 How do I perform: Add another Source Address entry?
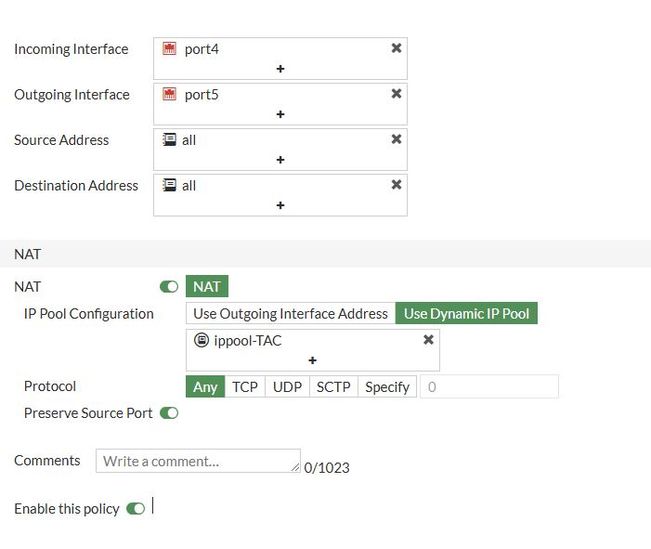coord(280,159)
